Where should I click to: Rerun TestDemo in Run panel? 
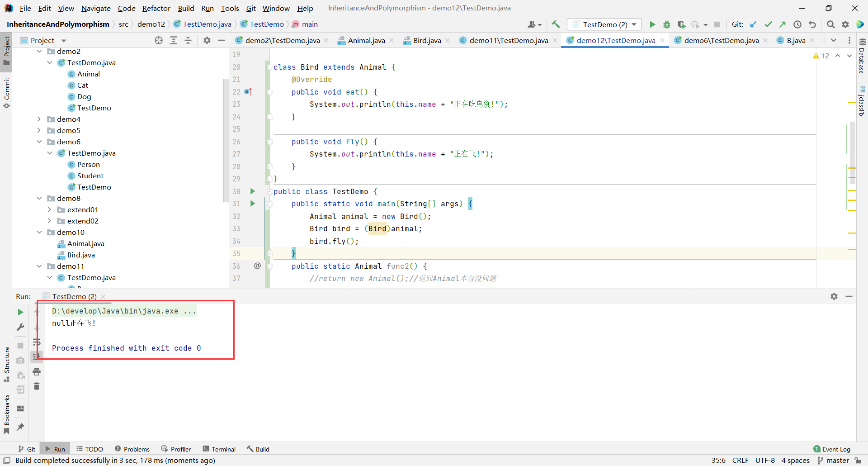(x=20, y=312)
